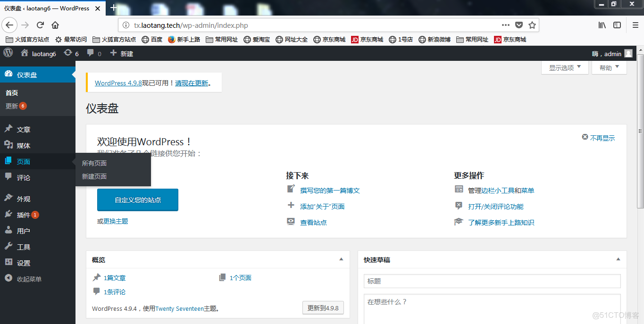Open 爱淘宝 bookmark in bookmarks toolbar

click(x=257, y=40)
